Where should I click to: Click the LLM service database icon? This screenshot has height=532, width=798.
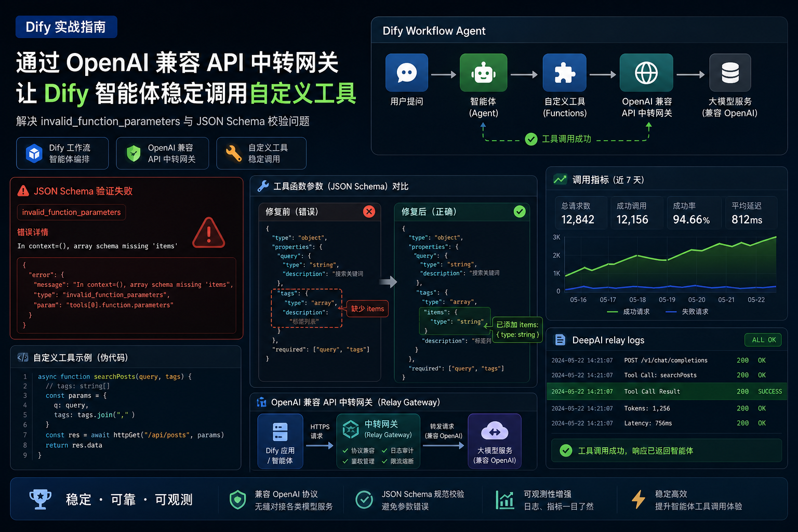730,73
